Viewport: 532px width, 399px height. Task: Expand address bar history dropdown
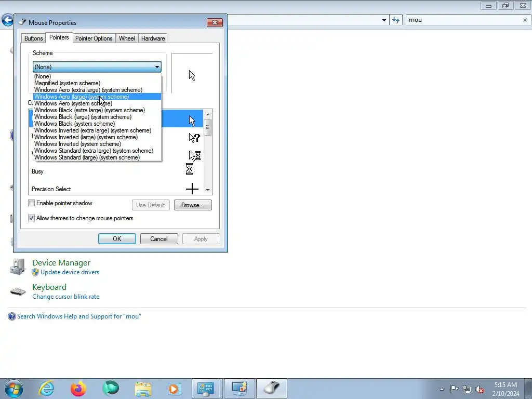tap(384, 20)
